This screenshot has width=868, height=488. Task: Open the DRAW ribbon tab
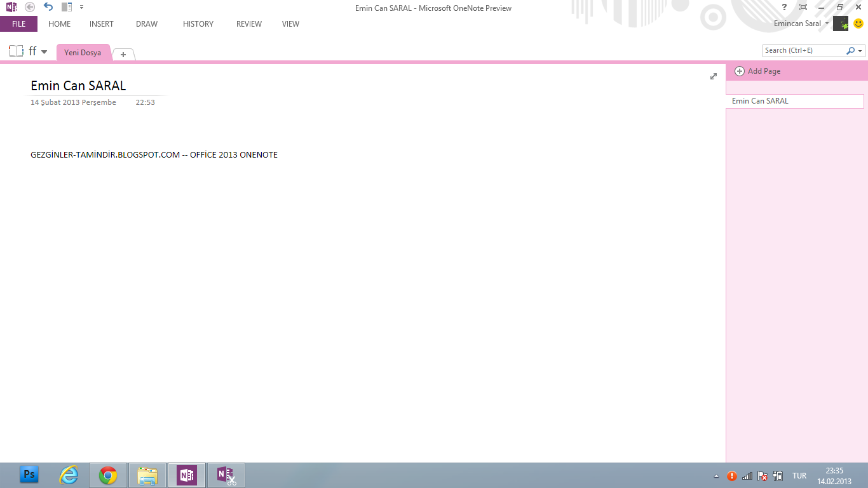click(x=147, y=24)
